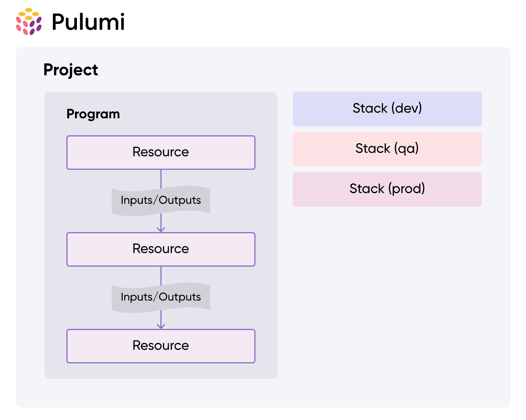Viewport: 526px width, 420px height.
Task: Click the lower Inputs/Outputs banner
Action: (161, 297)
